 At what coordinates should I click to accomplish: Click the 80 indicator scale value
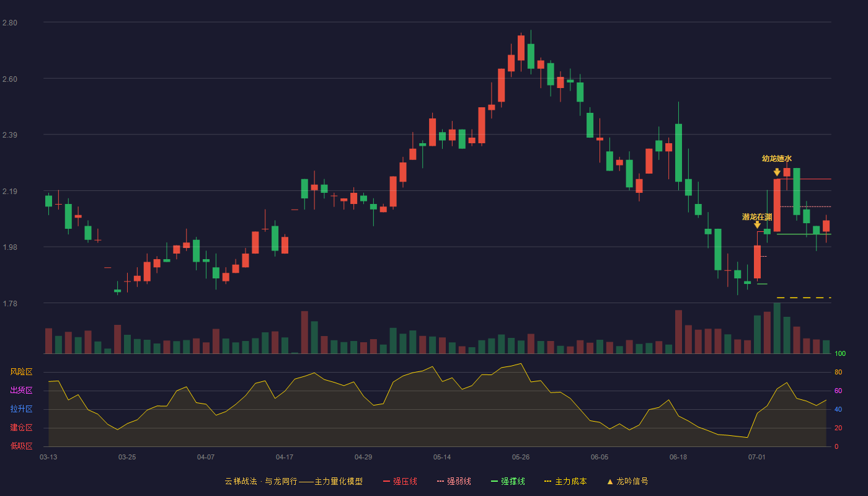click(838, 373)
